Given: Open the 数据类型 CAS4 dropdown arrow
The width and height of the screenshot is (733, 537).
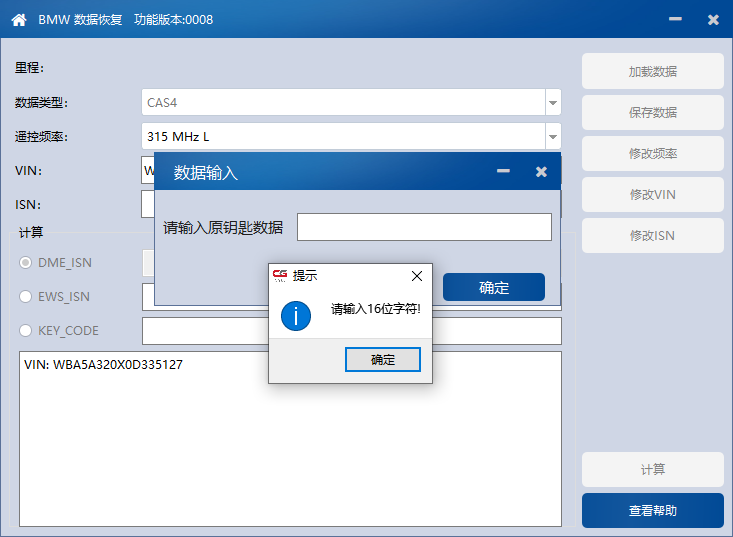Looking at the screenshot, I should point(553,102).
